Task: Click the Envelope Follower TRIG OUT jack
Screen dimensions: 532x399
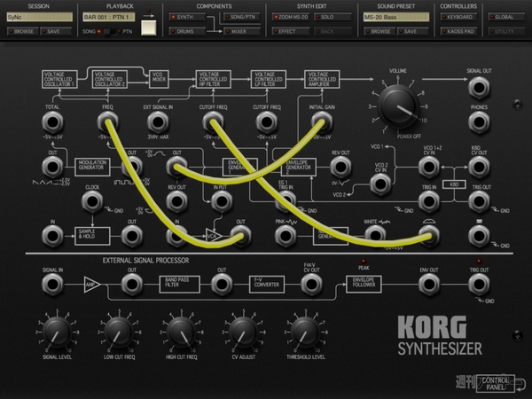Action: pos(479,285)
